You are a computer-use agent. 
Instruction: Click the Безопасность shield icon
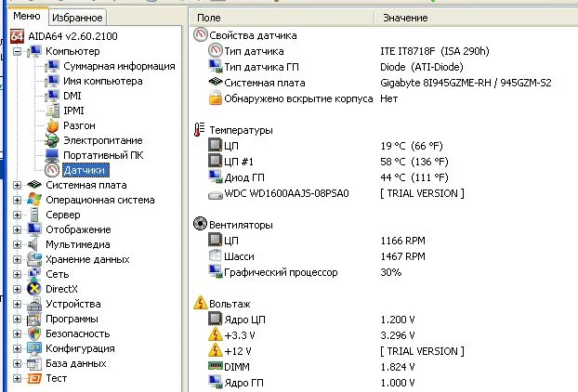point(34,333)
